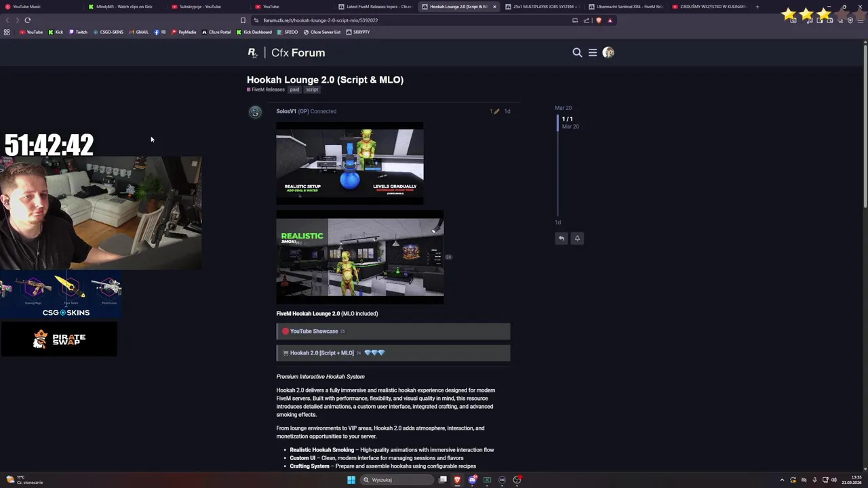Switch to MlodyMS Watch clips on Kick tab

click(124, 7)
